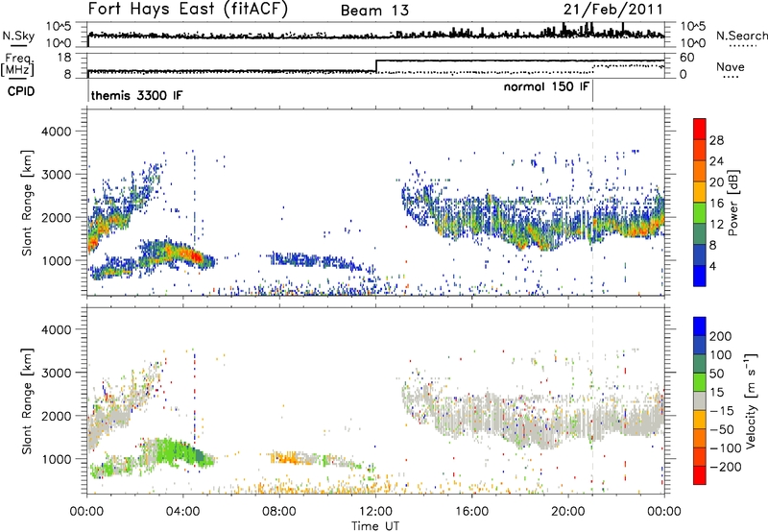Click the power panel's 'Slant Range [km]' label
The width and height of the screenshot is (768, 532).
click(27, 203)
